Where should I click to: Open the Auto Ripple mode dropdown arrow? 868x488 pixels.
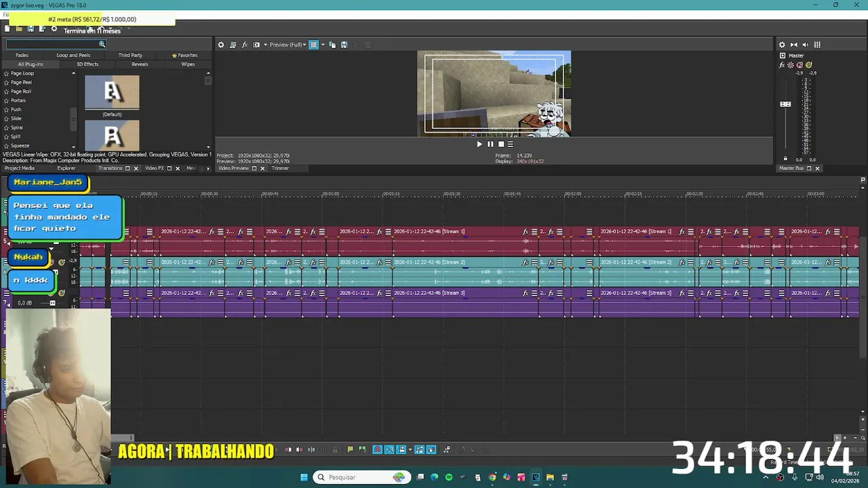410,449
